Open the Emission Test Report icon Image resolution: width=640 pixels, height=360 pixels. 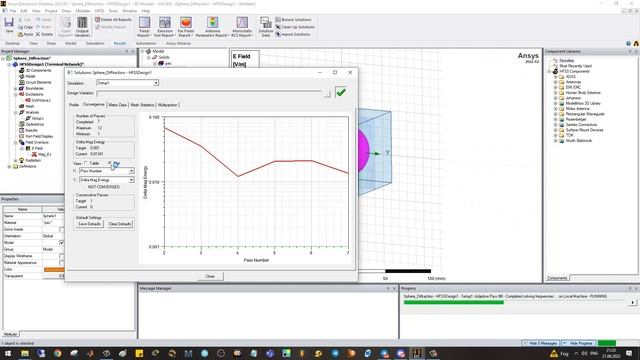point(165,23)
